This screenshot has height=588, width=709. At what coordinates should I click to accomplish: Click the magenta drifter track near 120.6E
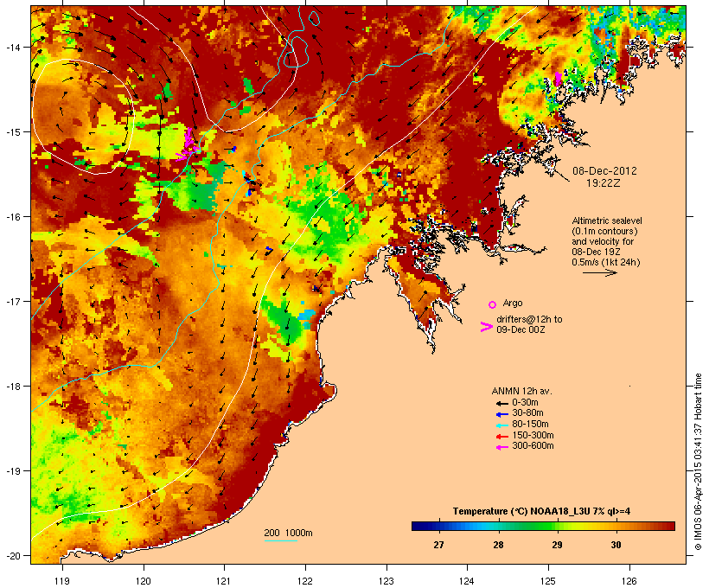click(x=188, y=145)
